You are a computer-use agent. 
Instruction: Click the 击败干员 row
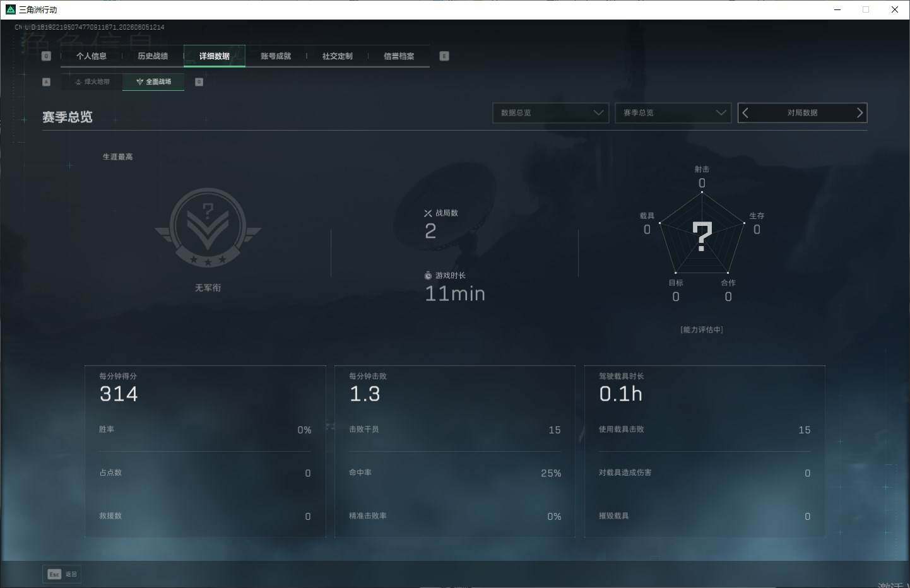[455, 430]
